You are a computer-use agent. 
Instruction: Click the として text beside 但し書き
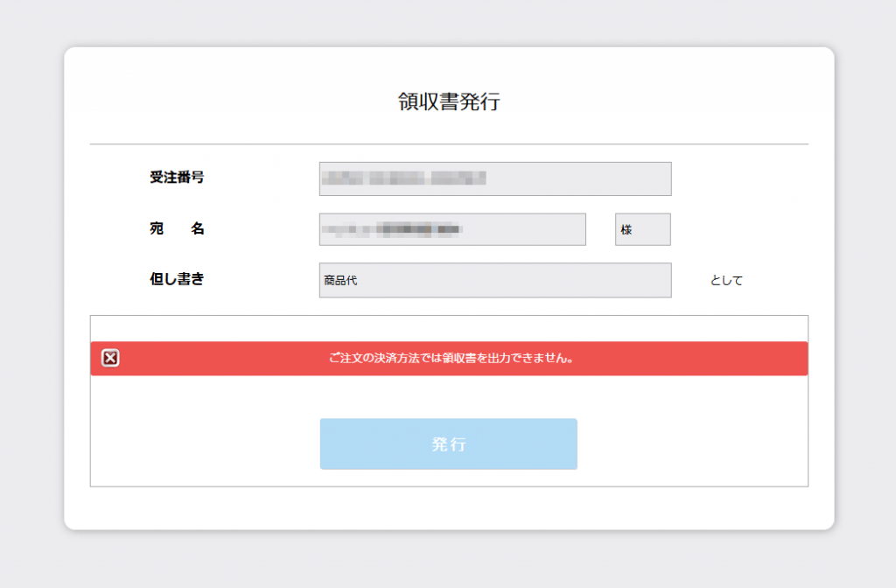tap(725, 279)
